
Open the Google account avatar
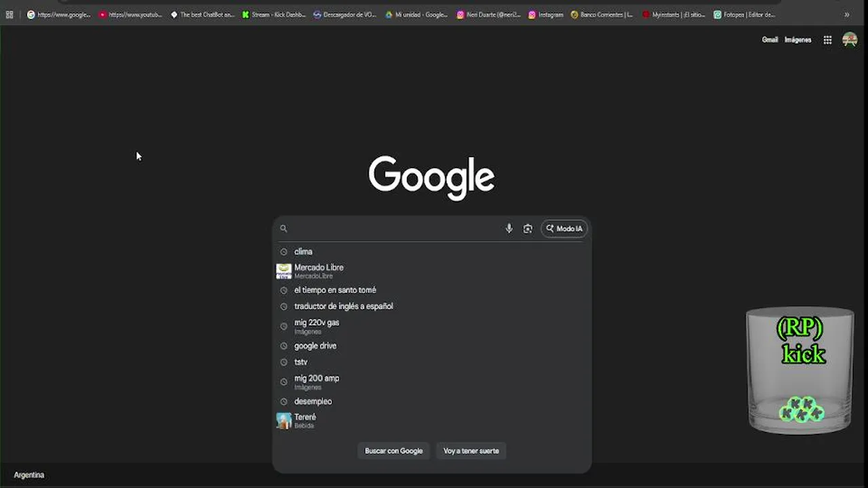(850, 40)
